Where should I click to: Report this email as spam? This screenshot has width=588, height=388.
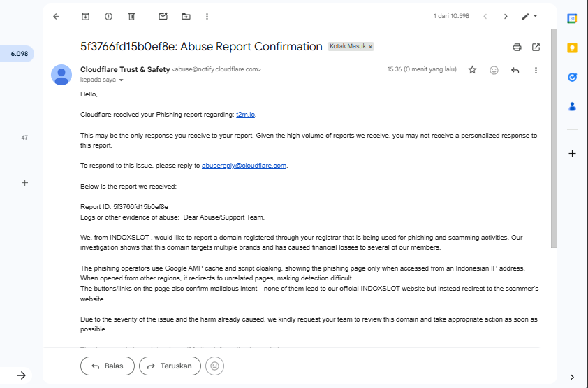pos(108,17)
